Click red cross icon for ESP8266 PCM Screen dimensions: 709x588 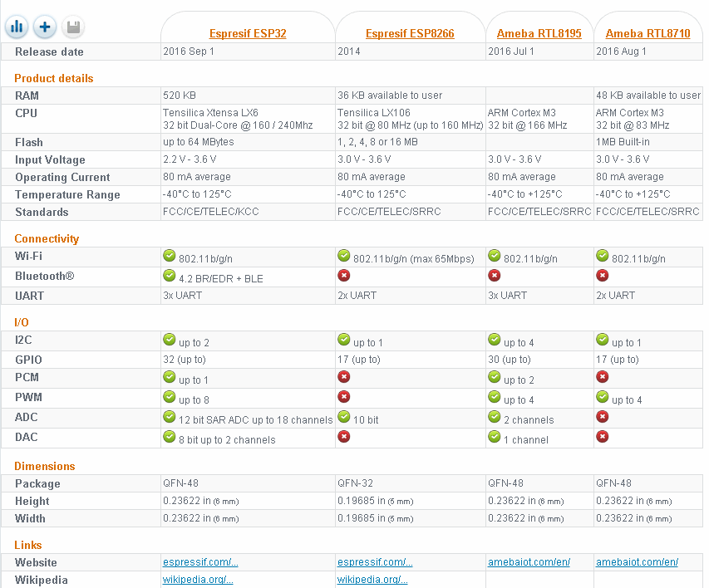coord(343,376)
